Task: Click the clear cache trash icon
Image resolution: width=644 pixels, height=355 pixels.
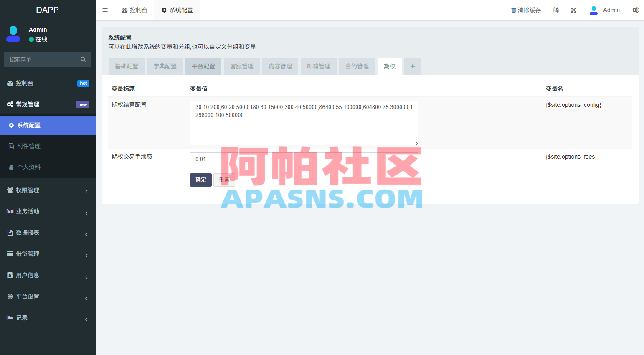Action: [514, 10]
